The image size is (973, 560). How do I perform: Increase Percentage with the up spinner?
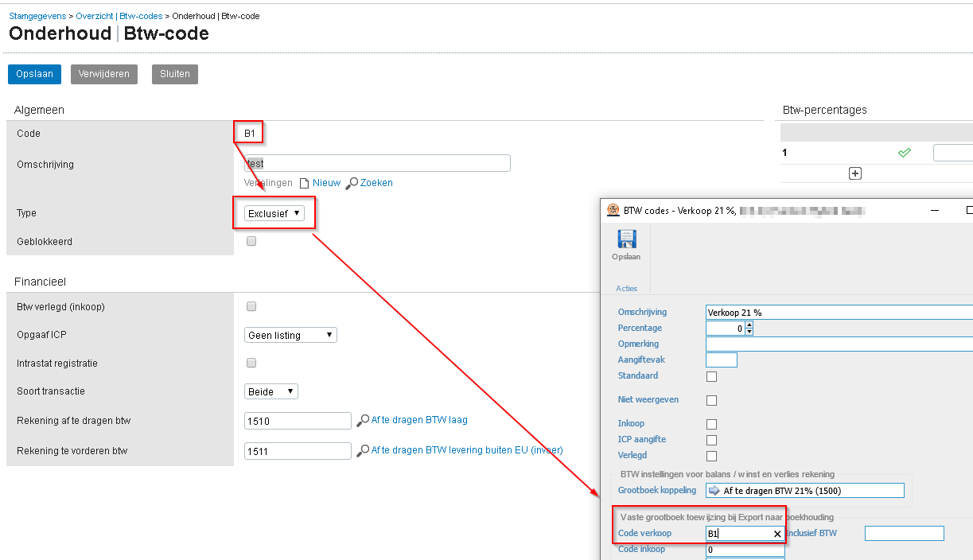click(749, 325)
